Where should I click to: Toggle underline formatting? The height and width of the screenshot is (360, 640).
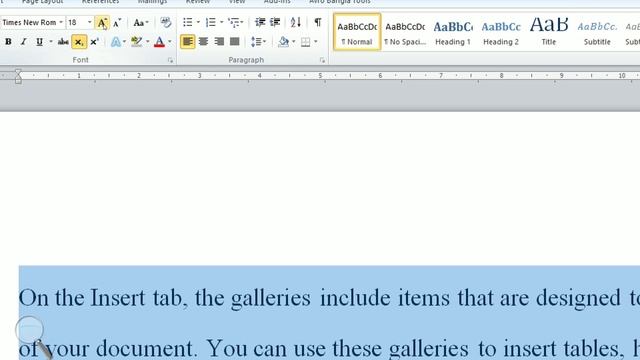point(39,42)
